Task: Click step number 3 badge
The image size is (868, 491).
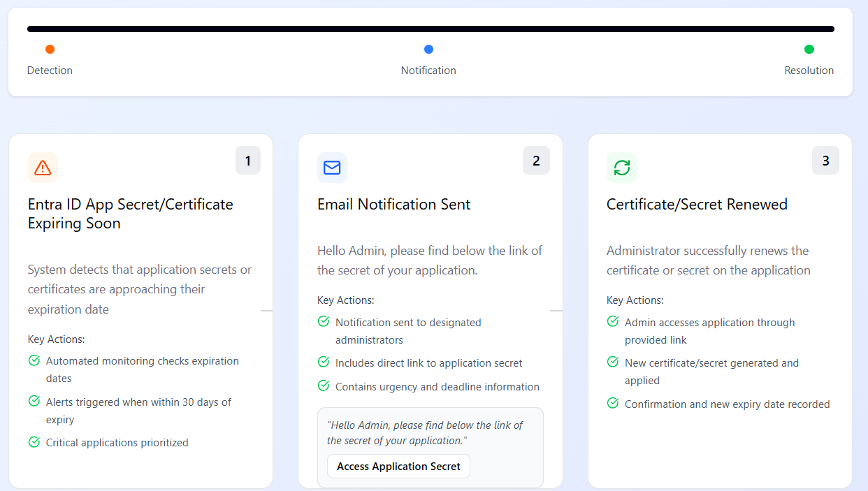Action: 825,161
